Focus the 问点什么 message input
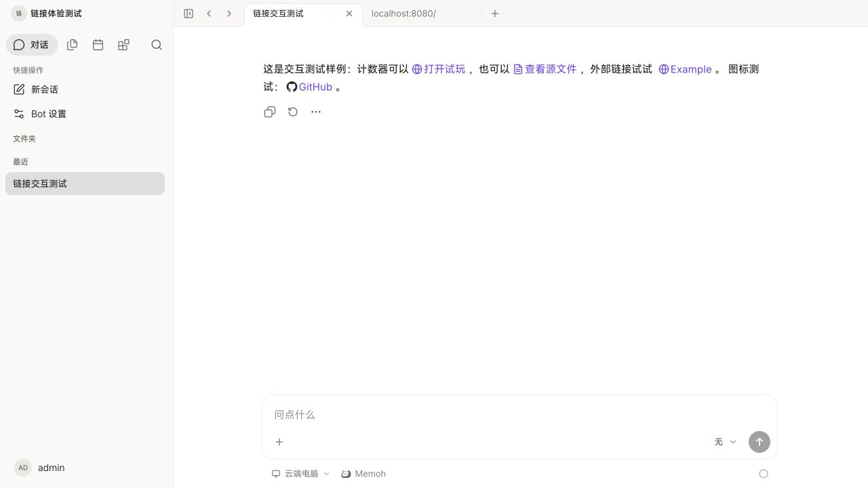Image resolution: width=868 pixels, height=488 pixels. [519, 414]
